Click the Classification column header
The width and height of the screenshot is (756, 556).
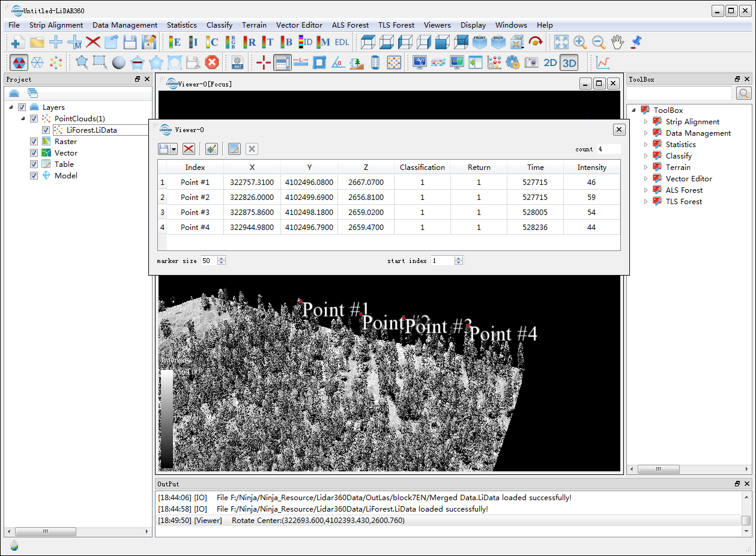point(423,168)
